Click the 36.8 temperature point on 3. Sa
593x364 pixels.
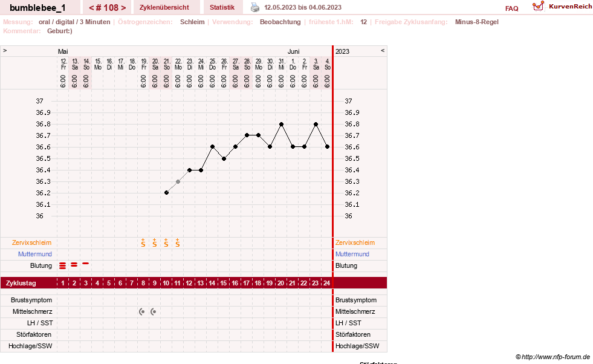click(x=316, y=124)
